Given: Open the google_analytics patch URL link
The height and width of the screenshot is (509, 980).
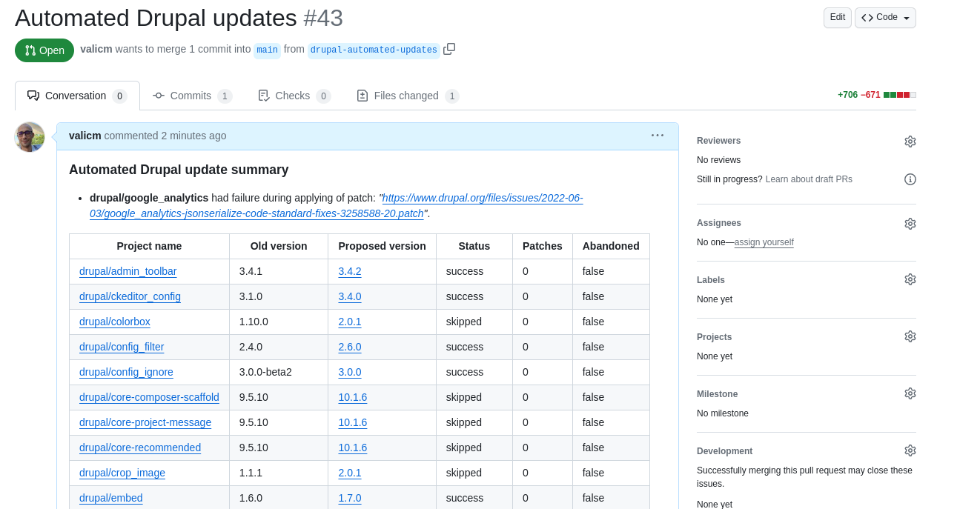Looking at the screenshot, I should point(337,206).
